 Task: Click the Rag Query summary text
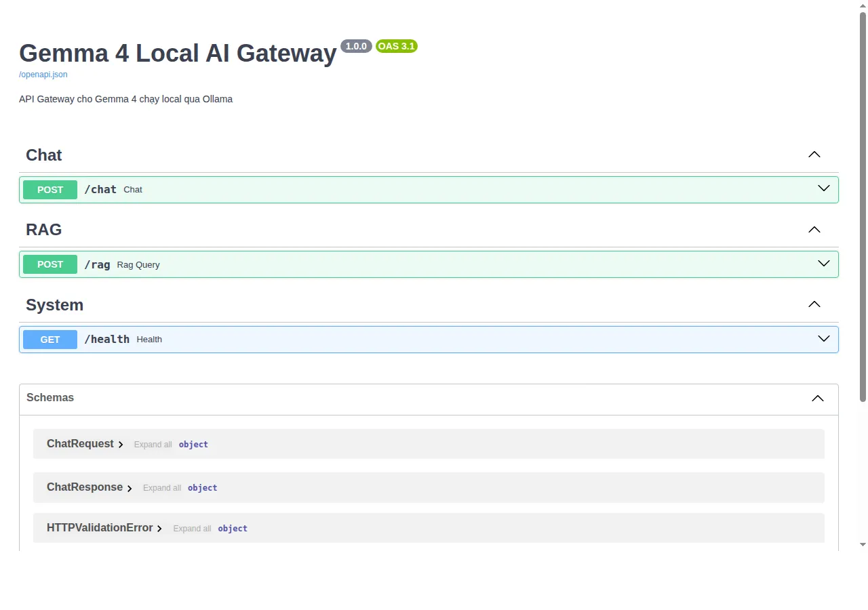point(138,265)
